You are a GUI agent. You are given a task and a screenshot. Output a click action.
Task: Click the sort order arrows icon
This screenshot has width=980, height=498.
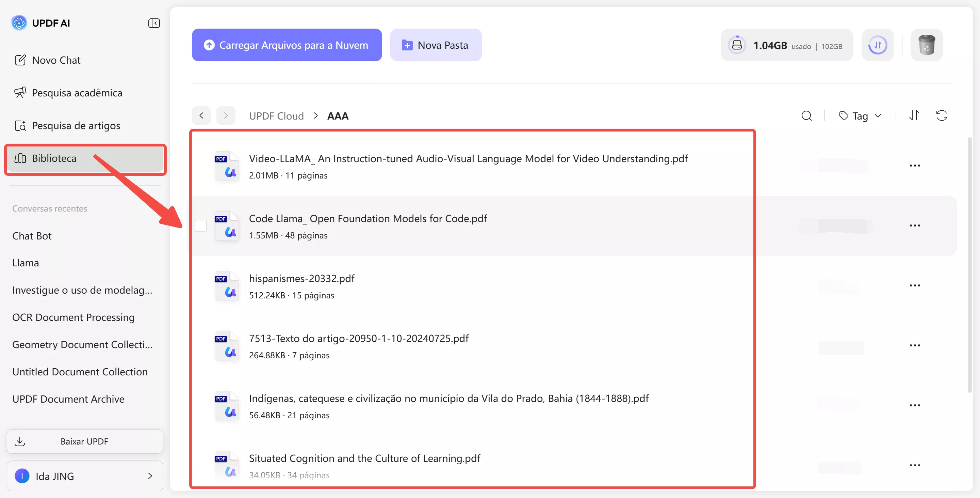point(914,115)
